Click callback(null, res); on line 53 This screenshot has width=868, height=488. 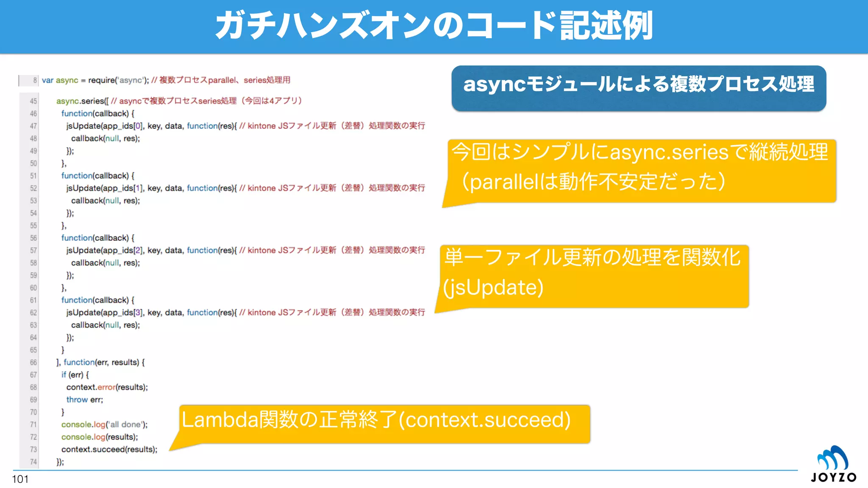[106, 201]
